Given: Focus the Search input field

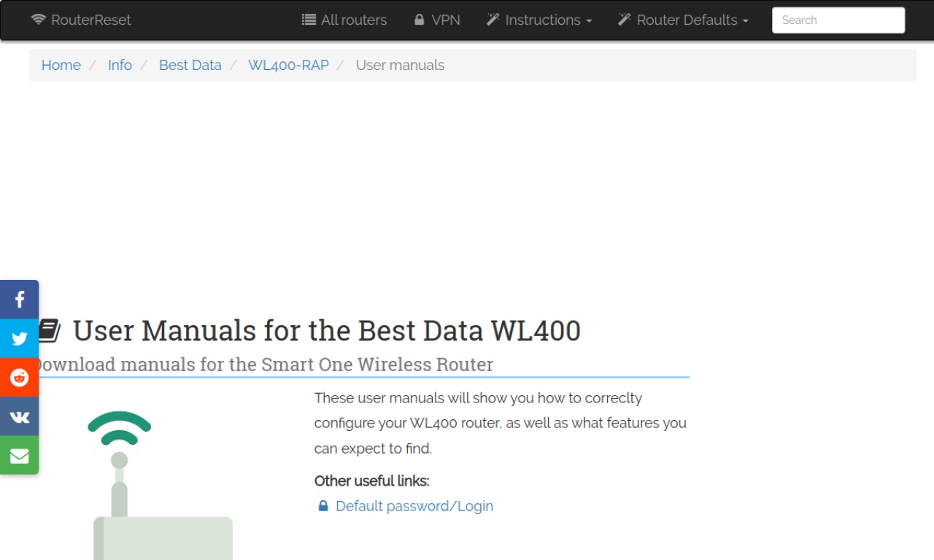Looking at the screenshot, I should pos(838,20).
